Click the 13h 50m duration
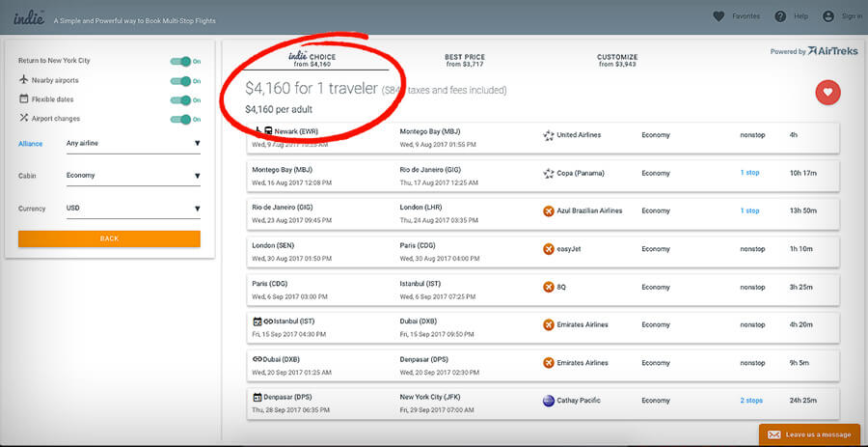 tap(803, 211)
